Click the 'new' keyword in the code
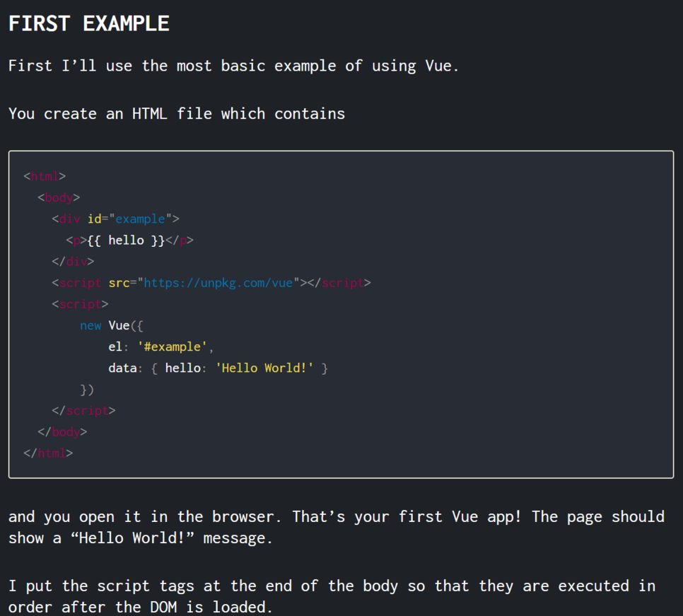This screenshot has width=683, height=616. point(91,325)
